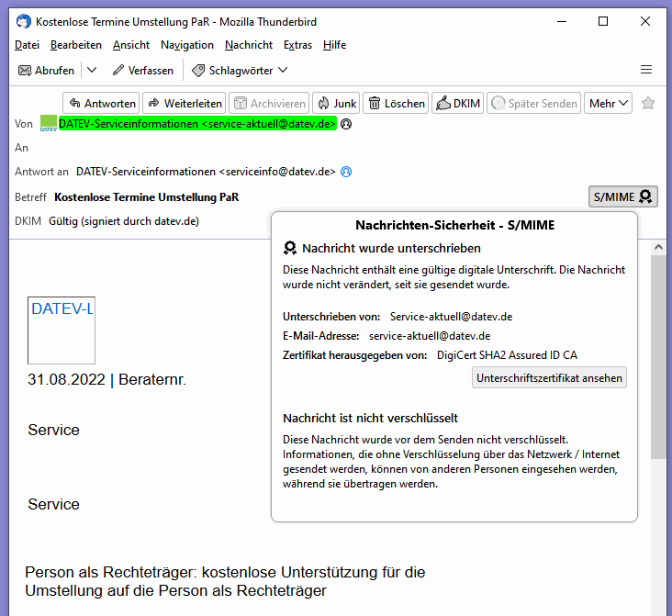Click the DKIM verification button
672x616 pixels.
tap(457, 104)
